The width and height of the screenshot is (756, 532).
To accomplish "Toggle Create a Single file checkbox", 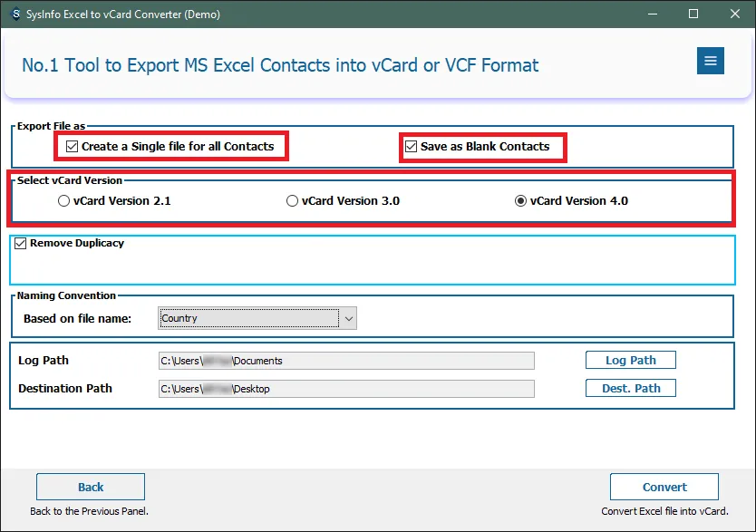I will point(72,146).
